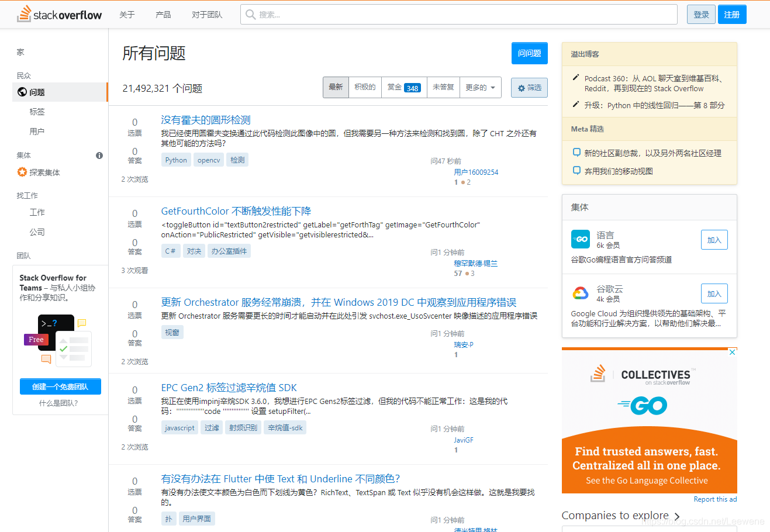Open See the Go Language Collective ad link
Viewport: 770px width, 532px height.
[647, 481]
